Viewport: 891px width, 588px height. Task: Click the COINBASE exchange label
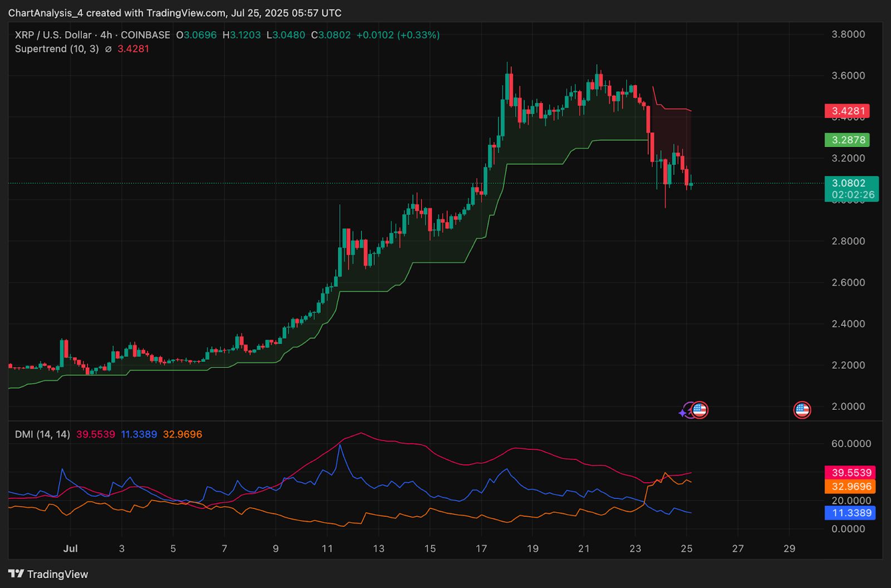145,35
